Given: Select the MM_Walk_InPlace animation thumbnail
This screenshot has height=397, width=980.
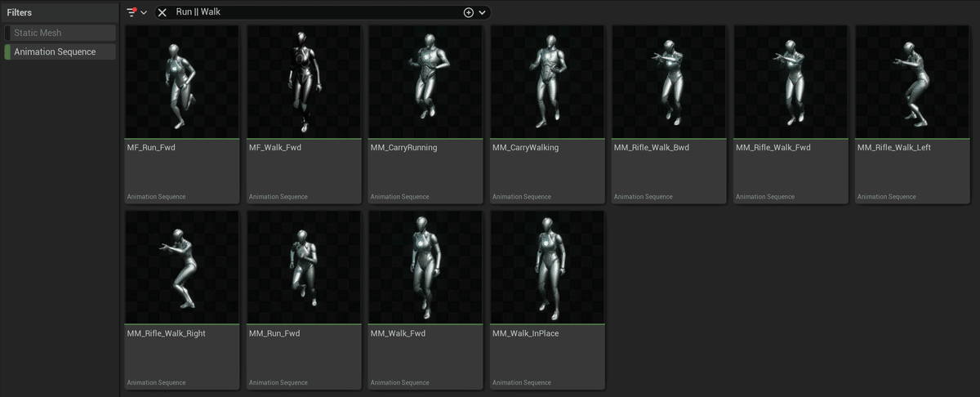Looking at the screenshot, I should [547, 267].
